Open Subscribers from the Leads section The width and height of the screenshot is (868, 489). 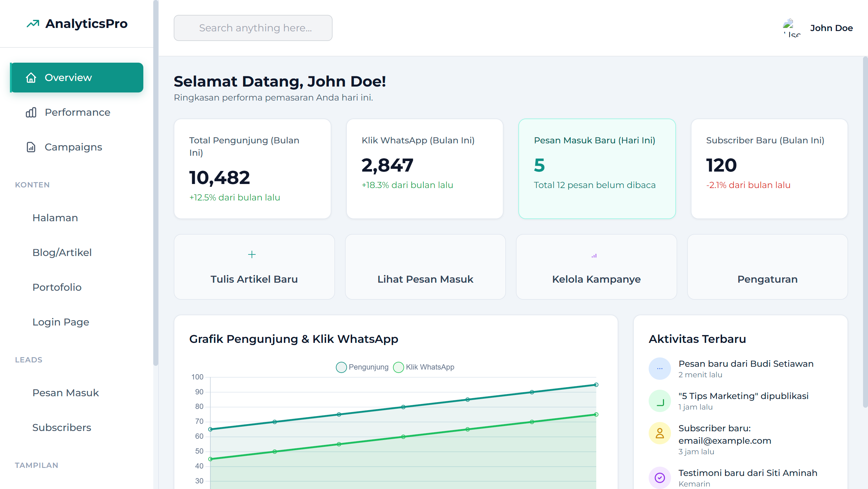[62, 427]
